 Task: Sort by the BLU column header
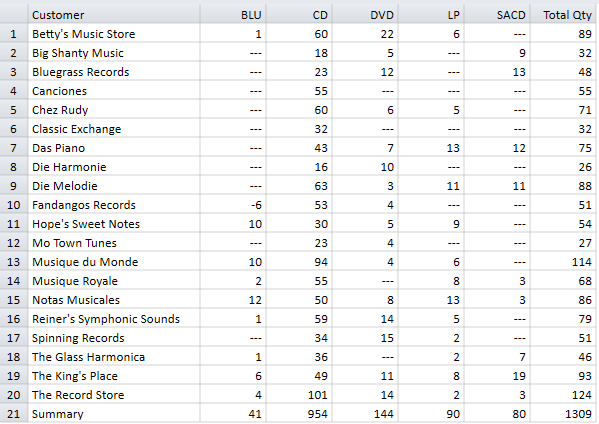coord(233,15)
